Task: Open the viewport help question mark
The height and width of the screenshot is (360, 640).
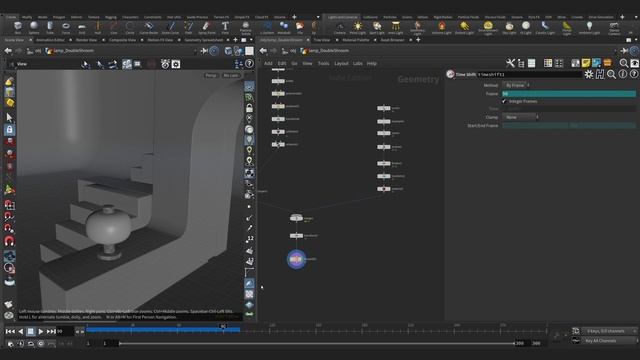Action: click(249, 64)
